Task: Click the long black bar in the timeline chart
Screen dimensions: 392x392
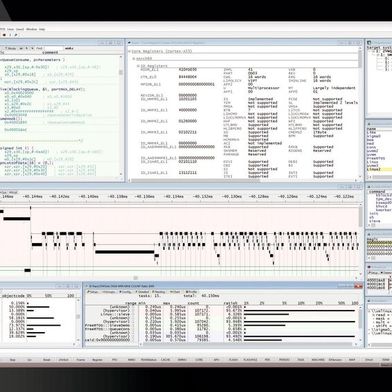Action: (x=125, y=252)
